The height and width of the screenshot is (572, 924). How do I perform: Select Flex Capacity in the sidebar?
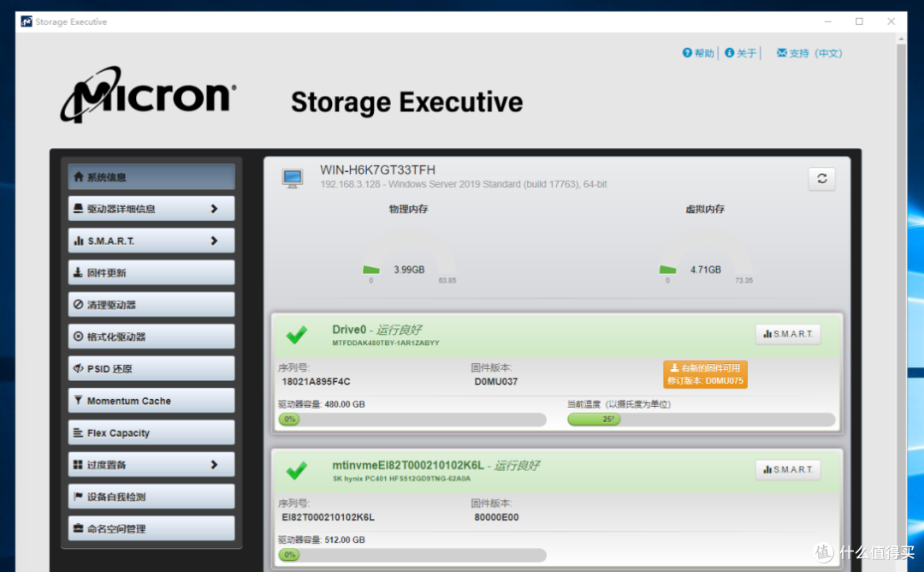151,432
